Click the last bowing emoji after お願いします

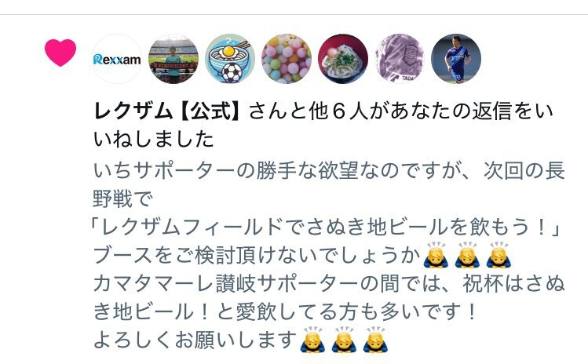(376, 340)
